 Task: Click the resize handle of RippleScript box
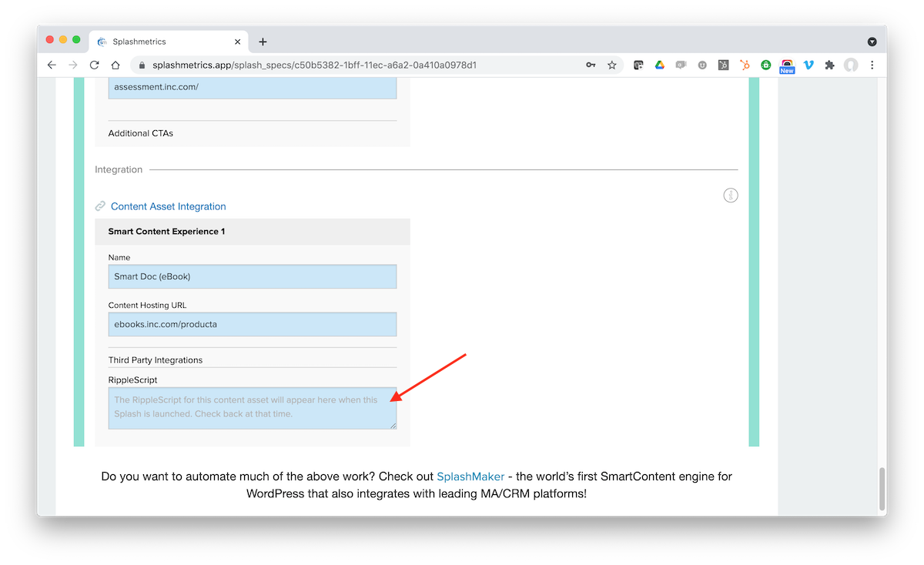click(x=392, y=424)
